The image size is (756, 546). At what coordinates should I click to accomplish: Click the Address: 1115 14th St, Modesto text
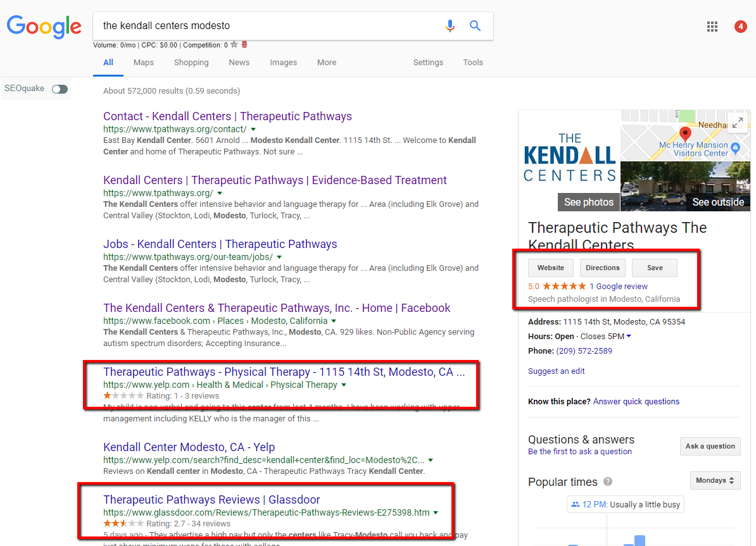coord(607,322)
